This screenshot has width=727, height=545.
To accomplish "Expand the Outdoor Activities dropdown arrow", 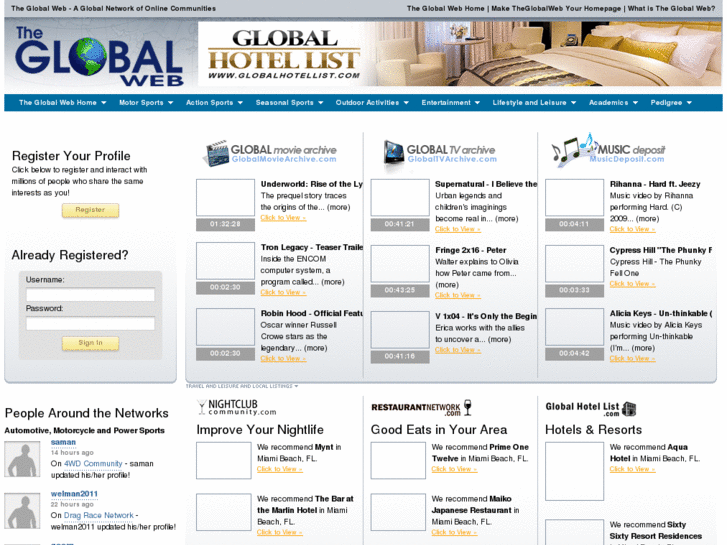I will [x=406, y=103].
